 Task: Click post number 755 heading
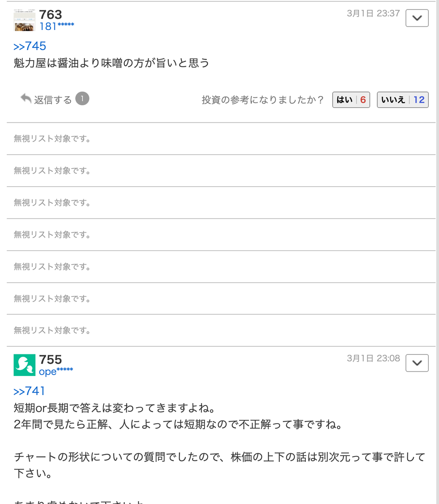(x=50, y=359)
